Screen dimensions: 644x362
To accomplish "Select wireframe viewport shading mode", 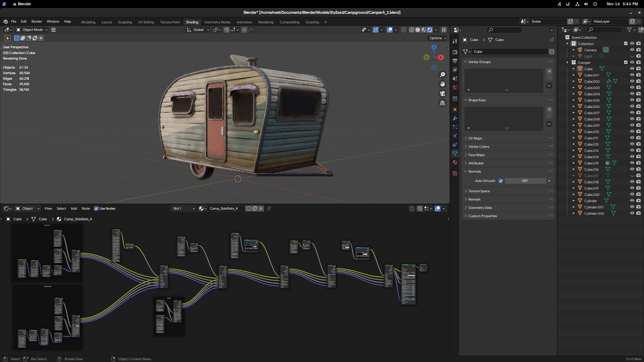I will point(412,30).
